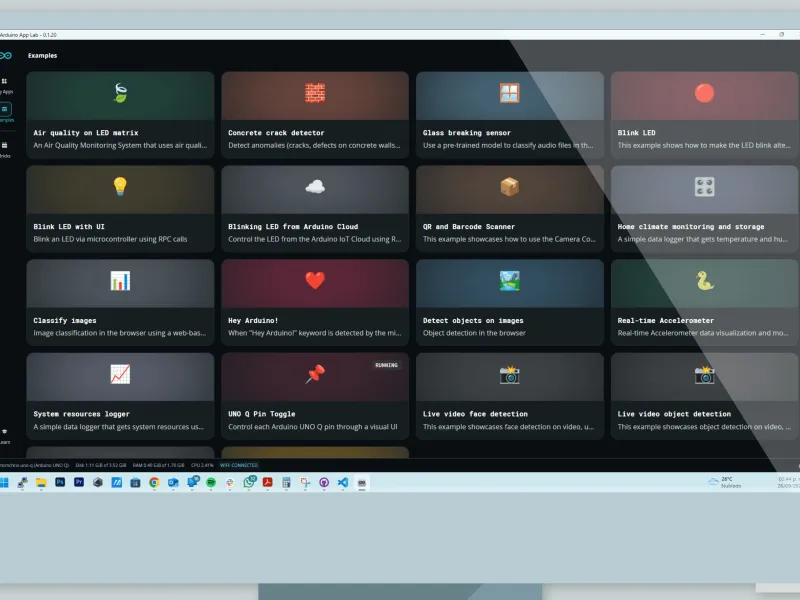The height and width of the screenshot is (600, 800).
Task: Launch Premiere Pro from the taskbar
Action: pos(79,482)
